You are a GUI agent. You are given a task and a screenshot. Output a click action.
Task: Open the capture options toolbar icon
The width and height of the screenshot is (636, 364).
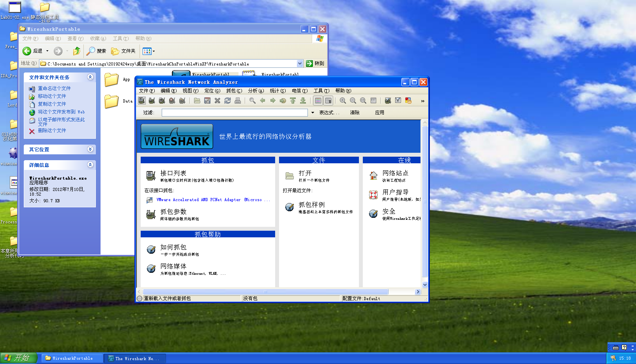152,101
